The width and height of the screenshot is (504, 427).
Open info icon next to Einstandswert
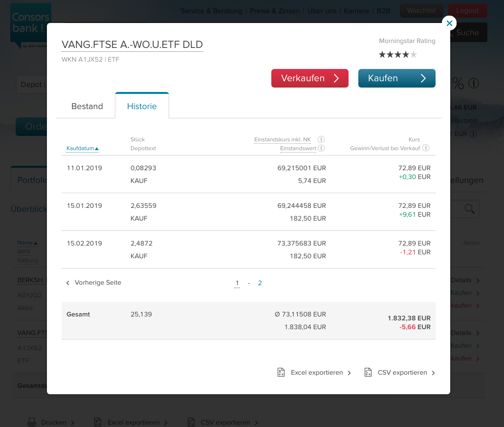(321, 148)
